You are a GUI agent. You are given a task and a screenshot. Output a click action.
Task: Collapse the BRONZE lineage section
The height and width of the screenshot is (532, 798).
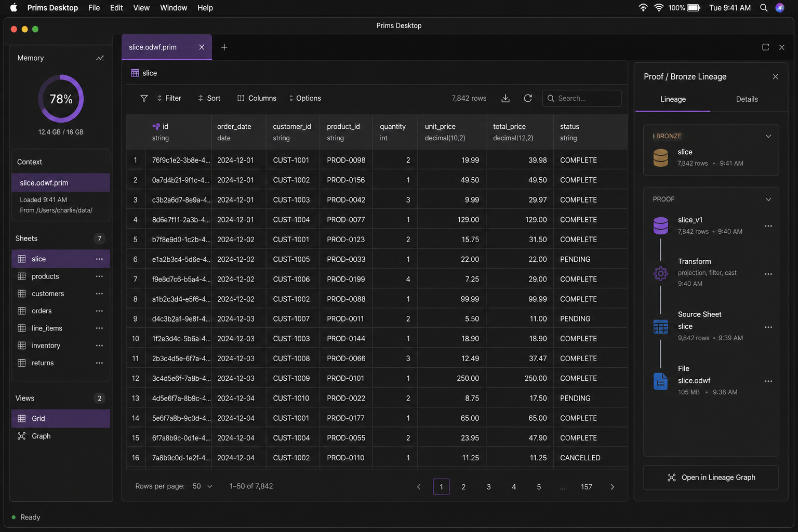pyautogui.click(x=768, y=136)
